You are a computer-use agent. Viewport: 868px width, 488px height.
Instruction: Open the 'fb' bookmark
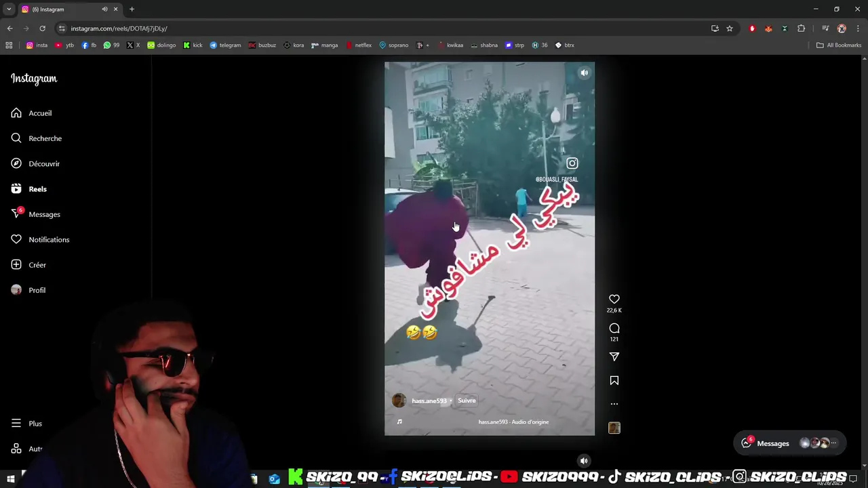(x=89, y=45)
